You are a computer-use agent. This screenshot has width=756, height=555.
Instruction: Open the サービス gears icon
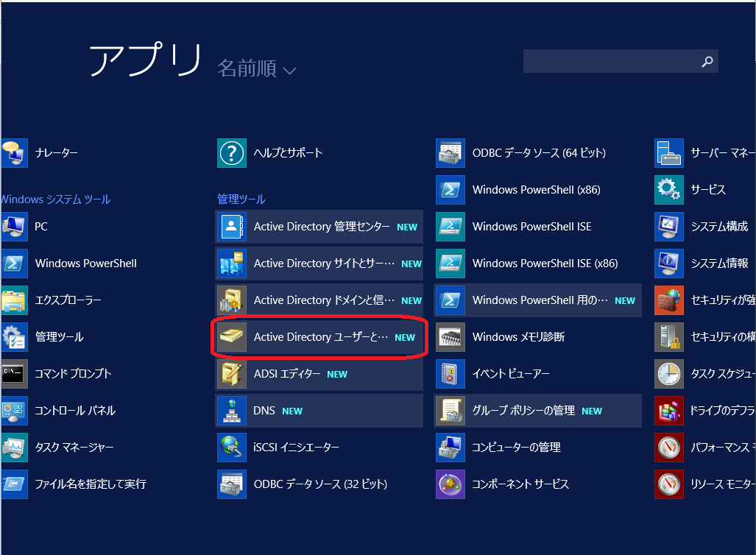pyautogui.click(x=669, y=189)
